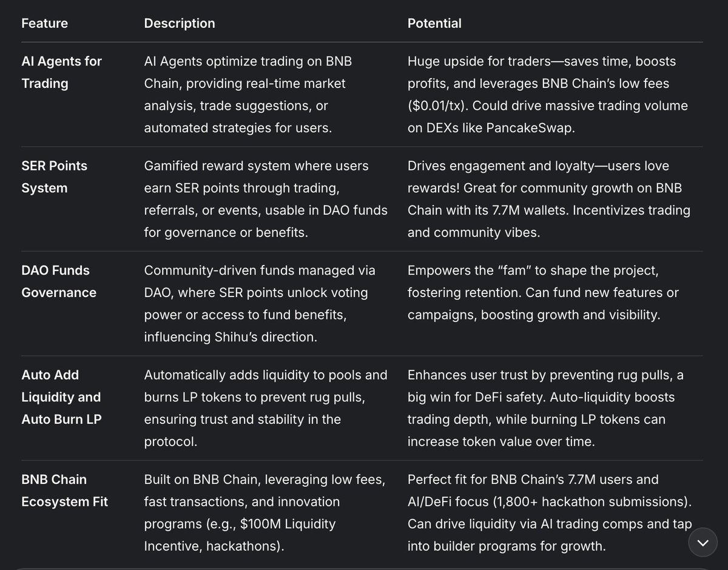This screenshot has width=728, height=570.
Task: Click the scroll-down chevron button
Action: 704,542
